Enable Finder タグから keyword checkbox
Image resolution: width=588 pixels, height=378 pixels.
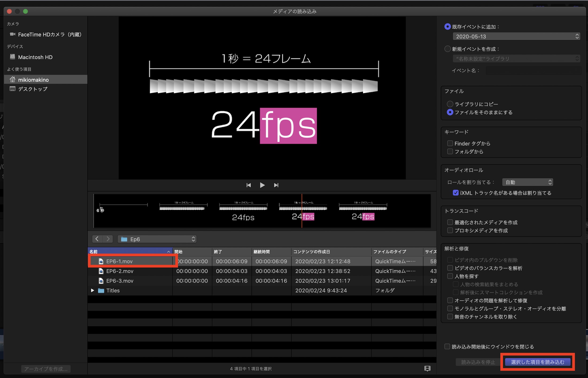450,143
